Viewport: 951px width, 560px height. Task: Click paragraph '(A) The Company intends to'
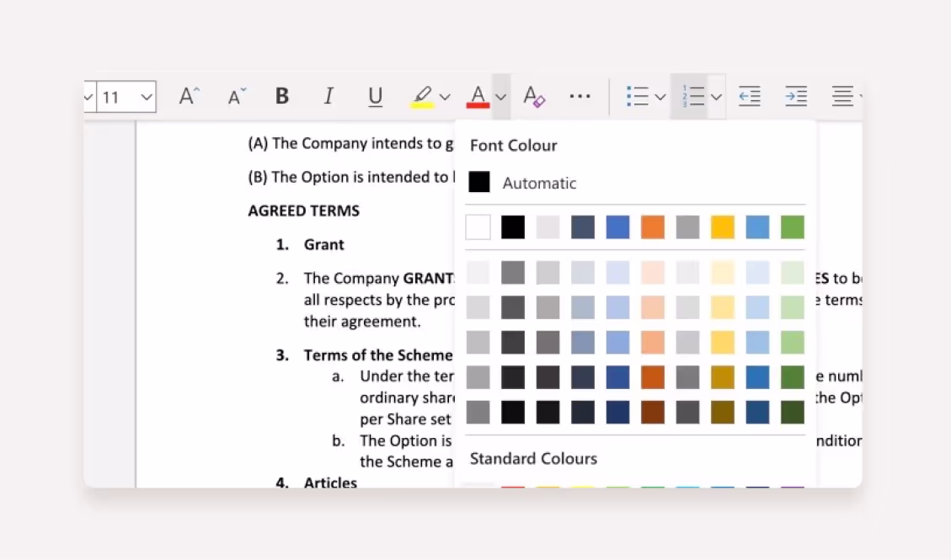click(350, 144)
